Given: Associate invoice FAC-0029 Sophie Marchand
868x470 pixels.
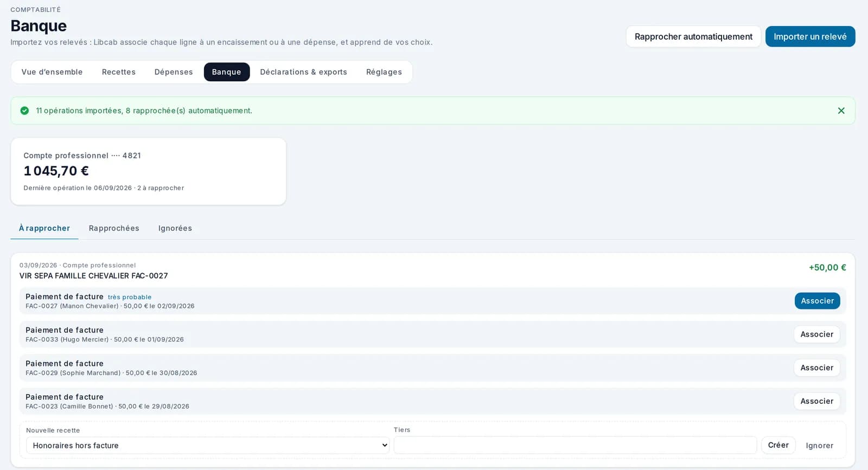Looking at the screenshot, I should point(817,368).
